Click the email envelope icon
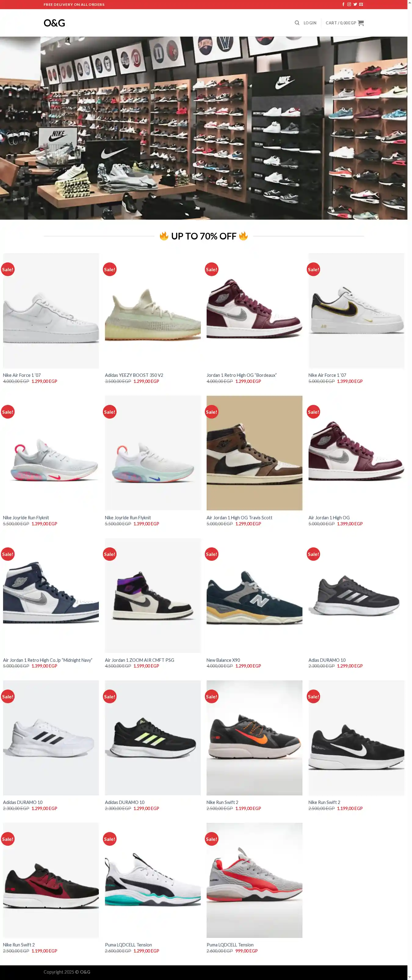The height and width of the screenshot is (980, 412). tap(361, 5)
